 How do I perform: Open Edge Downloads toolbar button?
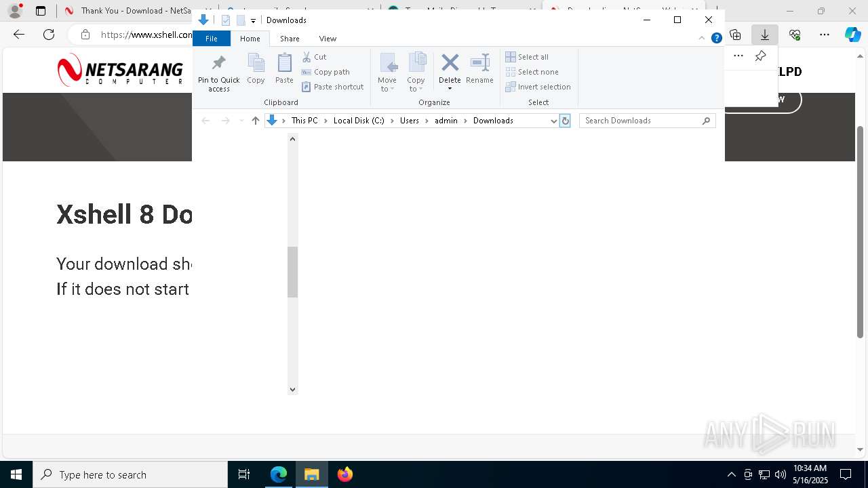click(x=765, y=35)
